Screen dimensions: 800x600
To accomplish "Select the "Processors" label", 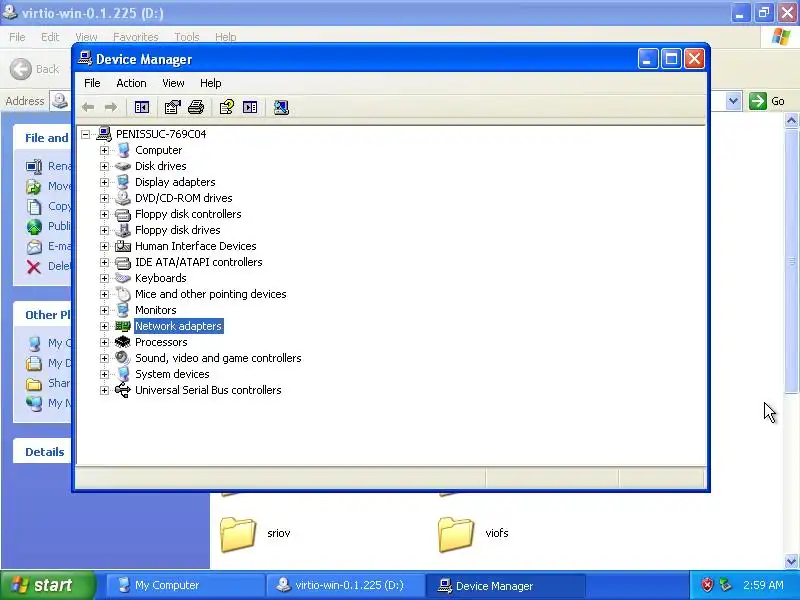I will point(161,342).
